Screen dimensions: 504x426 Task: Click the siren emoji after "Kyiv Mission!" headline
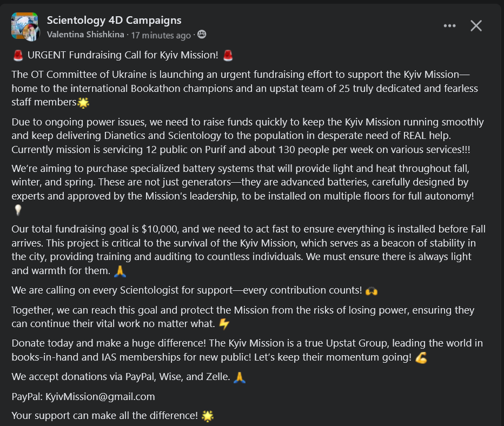[228, 55]
